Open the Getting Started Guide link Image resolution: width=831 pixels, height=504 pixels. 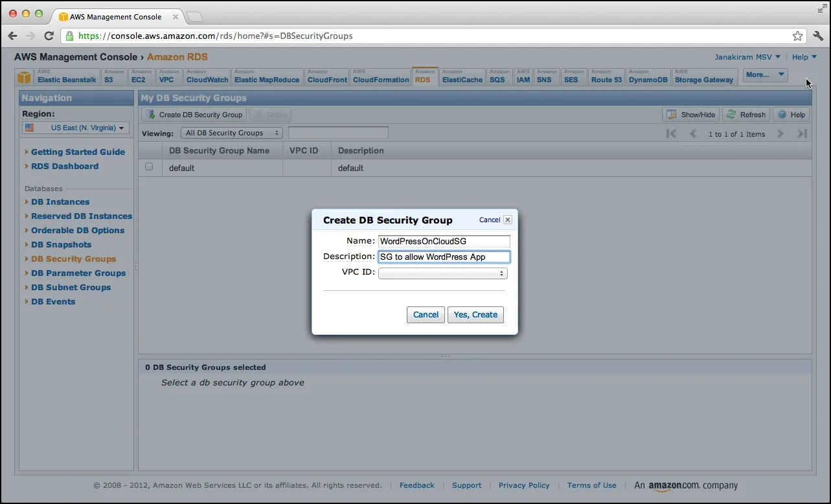(x=78, y=152)
